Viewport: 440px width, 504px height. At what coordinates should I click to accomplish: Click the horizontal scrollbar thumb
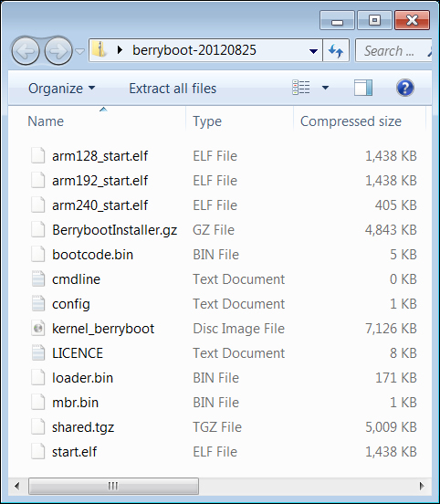point(113,486)
